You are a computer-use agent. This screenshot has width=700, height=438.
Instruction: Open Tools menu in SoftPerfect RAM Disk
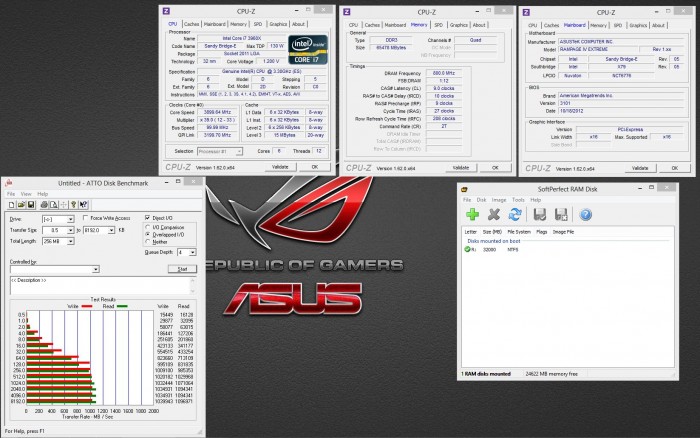tap(518, 200)
